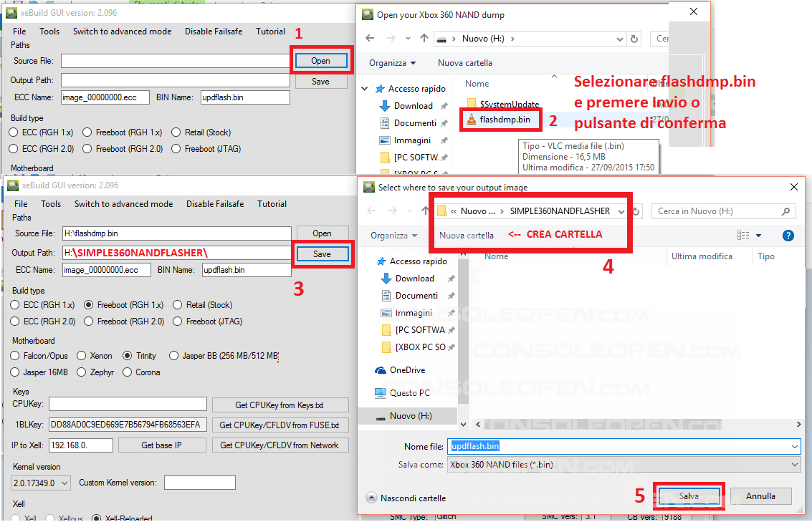Image resolution: width=812 pixels, height=522 pixels.
Task: Go up one folder level in upper dialog
Action: click(424, 39)
